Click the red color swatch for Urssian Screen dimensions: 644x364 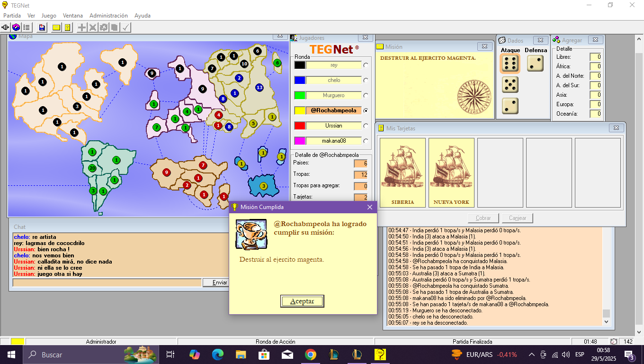299,126
